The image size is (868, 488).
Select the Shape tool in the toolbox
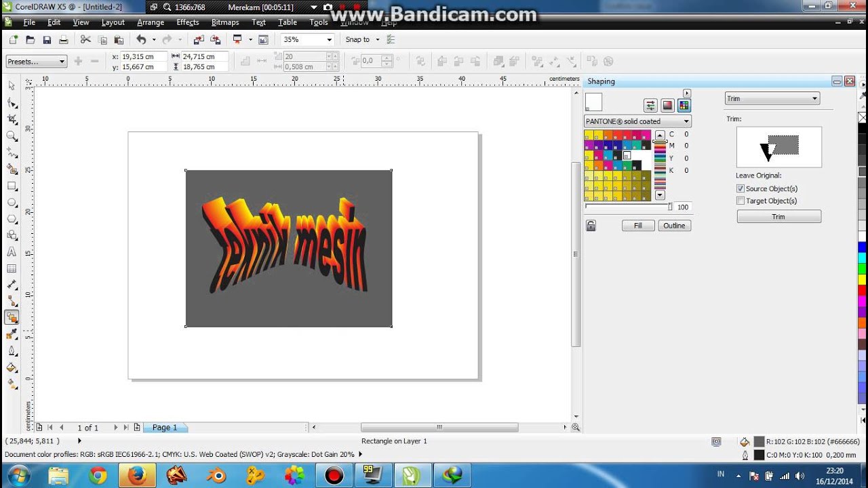(12, 103)
